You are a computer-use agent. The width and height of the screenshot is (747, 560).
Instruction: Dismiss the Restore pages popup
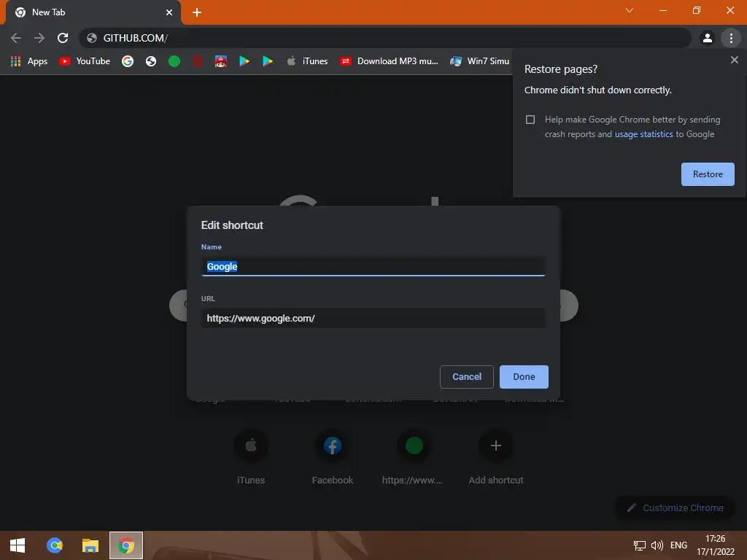click(734, 60)
